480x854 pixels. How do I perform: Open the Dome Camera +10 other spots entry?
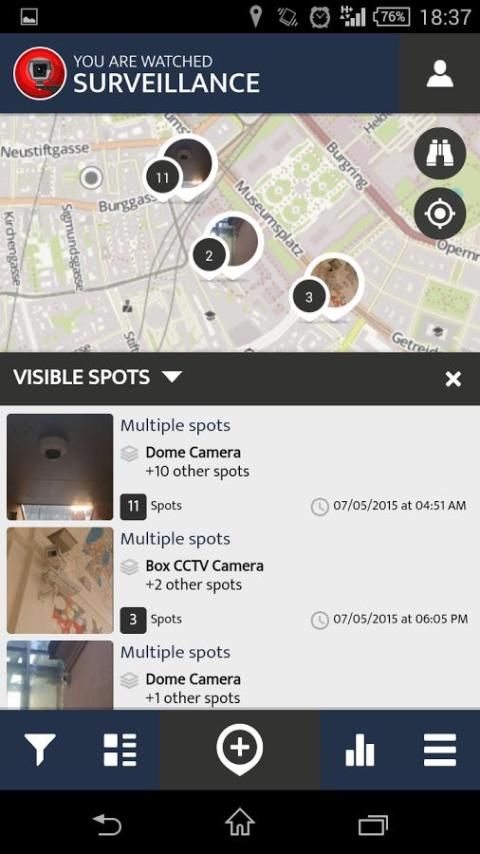240,467
